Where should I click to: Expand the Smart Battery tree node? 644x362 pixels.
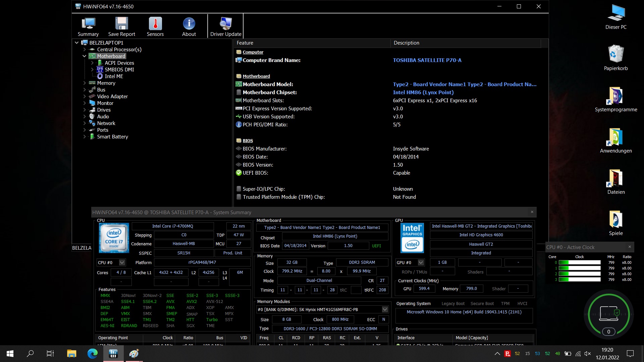pos(85,137)
